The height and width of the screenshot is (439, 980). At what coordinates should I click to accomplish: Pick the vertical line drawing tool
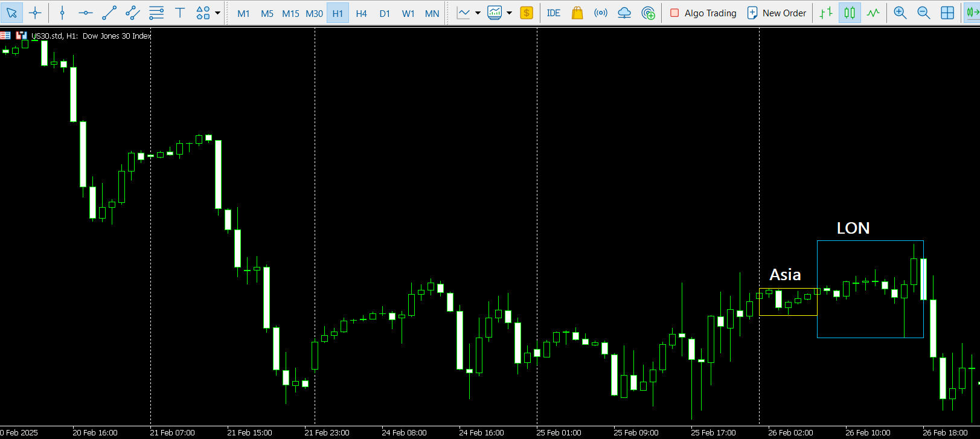(x=62, y=13)
